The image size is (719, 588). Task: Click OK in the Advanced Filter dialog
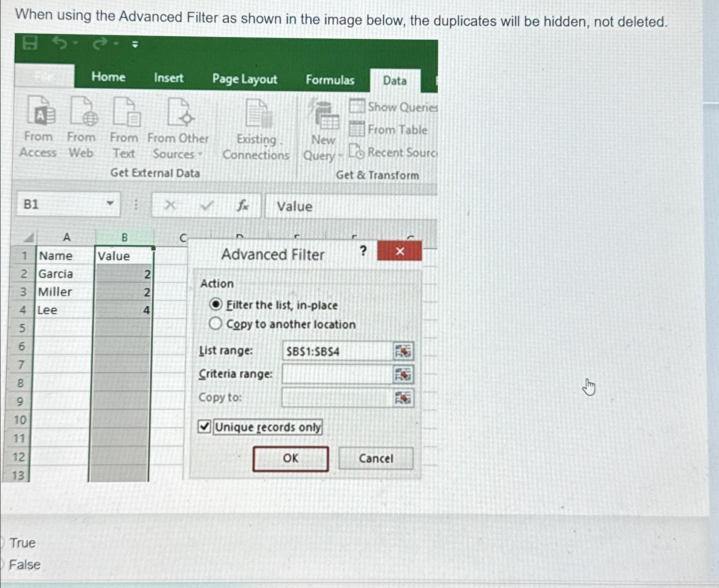[x=291, y=458]
